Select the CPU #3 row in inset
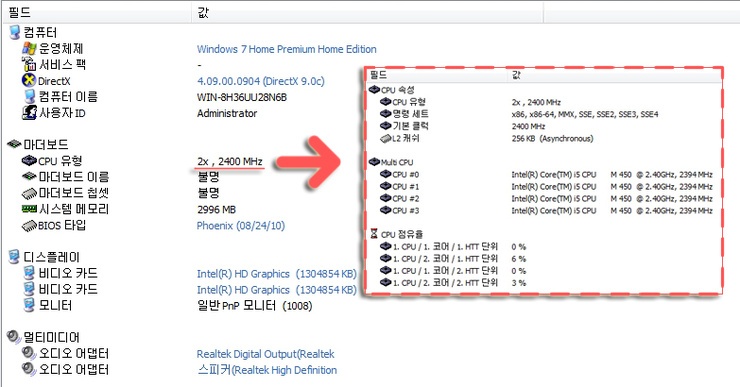 (546, 210)
